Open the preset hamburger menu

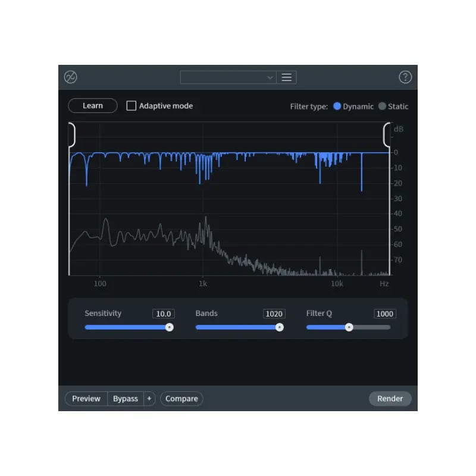click(x=287, y=77)
